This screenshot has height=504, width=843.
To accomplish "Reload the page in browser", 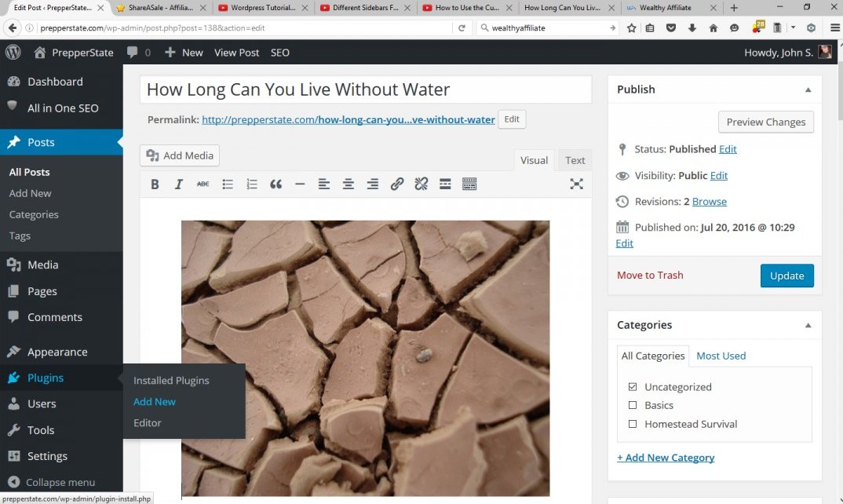I will point(462,28).
